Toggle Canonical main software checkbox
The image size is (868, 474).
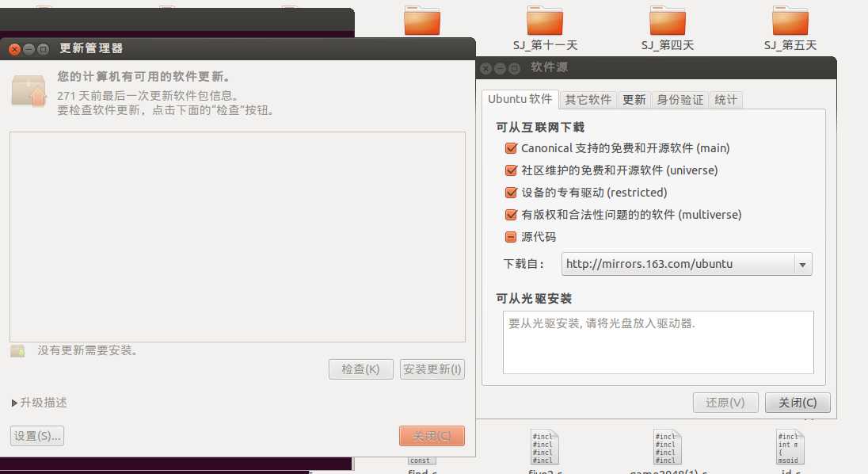click(511, 148)
